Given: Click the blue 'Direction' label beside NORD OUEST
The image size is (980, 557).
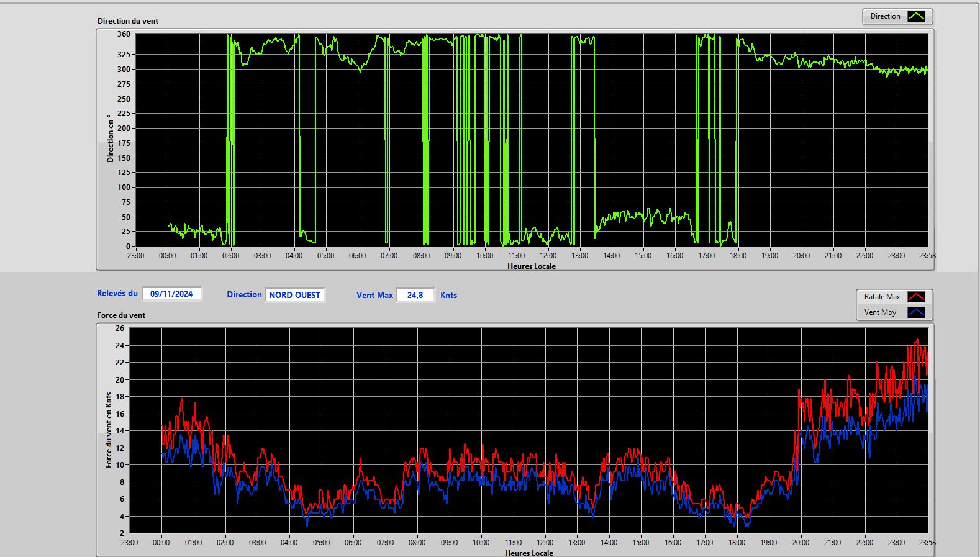Looking at the screenshot, I should tap(244, 294).
